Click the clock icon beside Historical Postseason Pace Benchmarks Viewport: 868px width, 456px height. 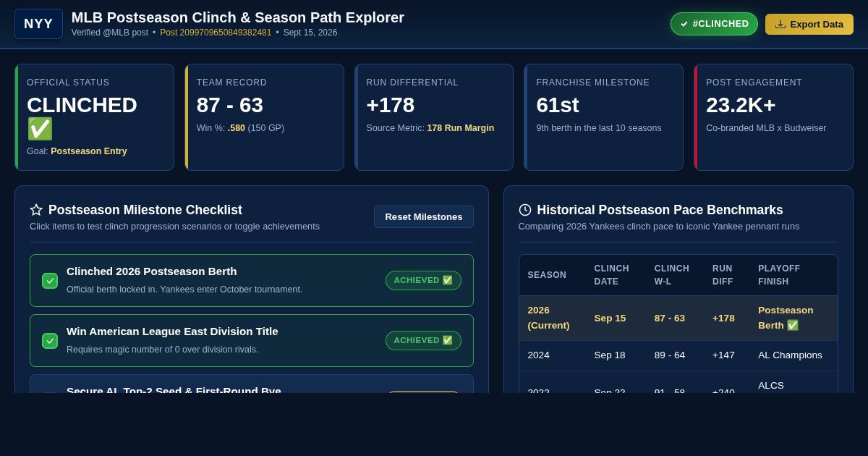coord(525,210)
